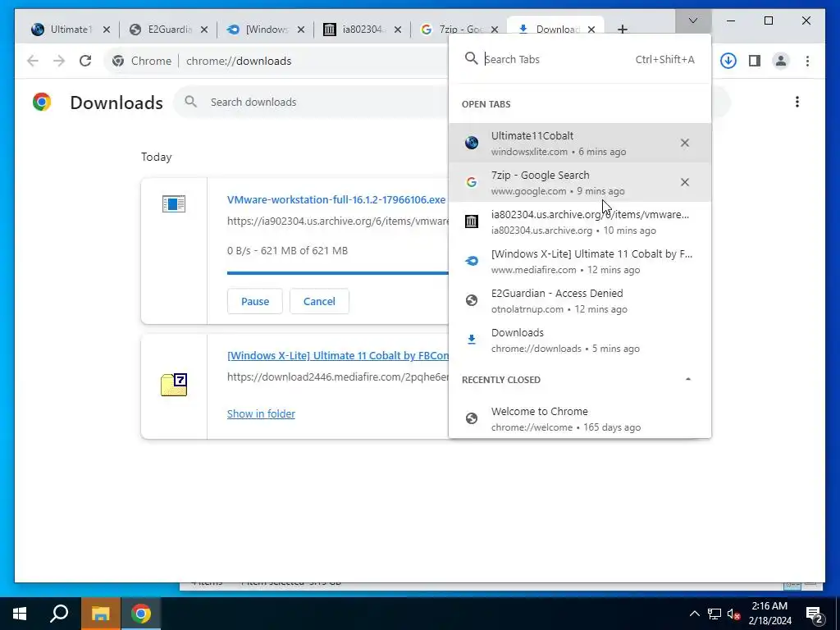Pause the VMware download
This screenshot has height=630, width=840.
pyautogui.click(x=255, y=301)
